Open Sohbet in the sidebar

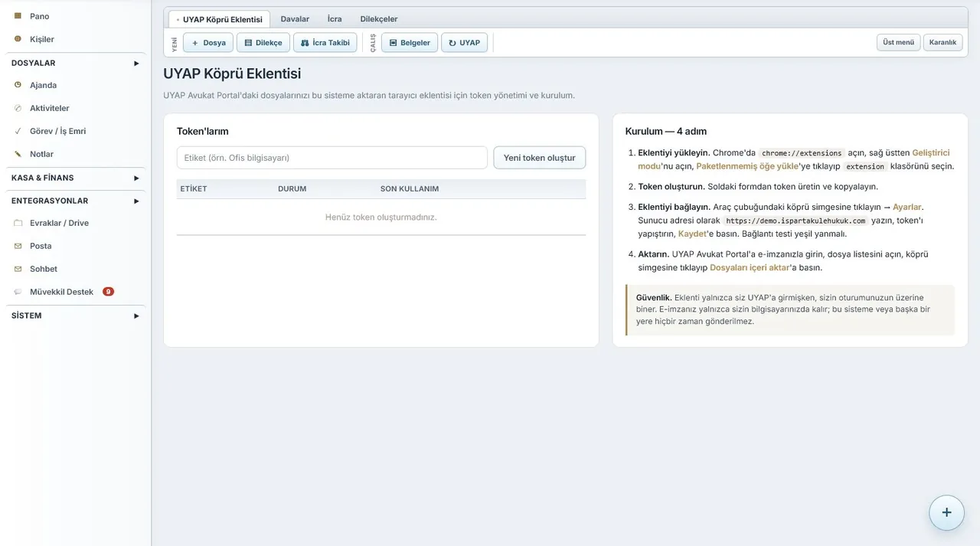coord(44,269)
